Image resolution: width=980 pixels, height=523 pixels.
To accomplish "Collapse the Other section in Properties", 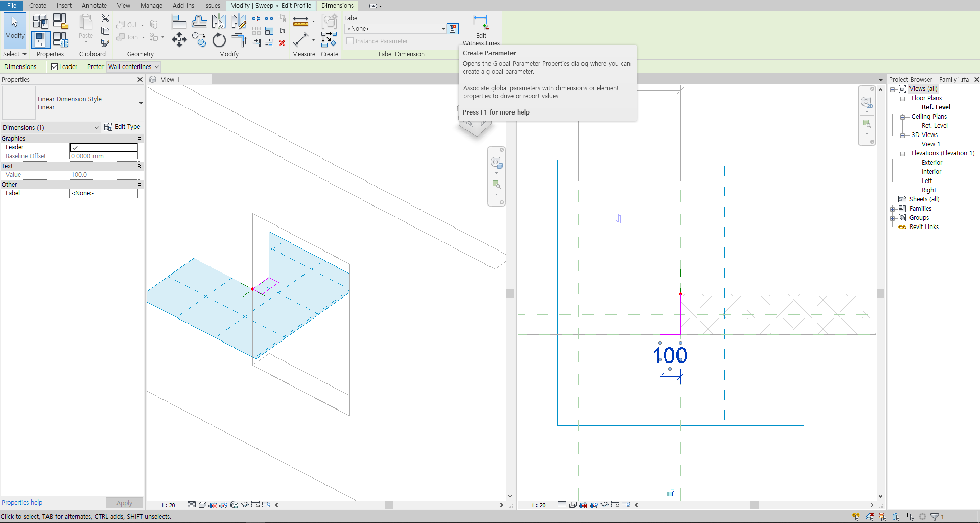I will point(139,184).
